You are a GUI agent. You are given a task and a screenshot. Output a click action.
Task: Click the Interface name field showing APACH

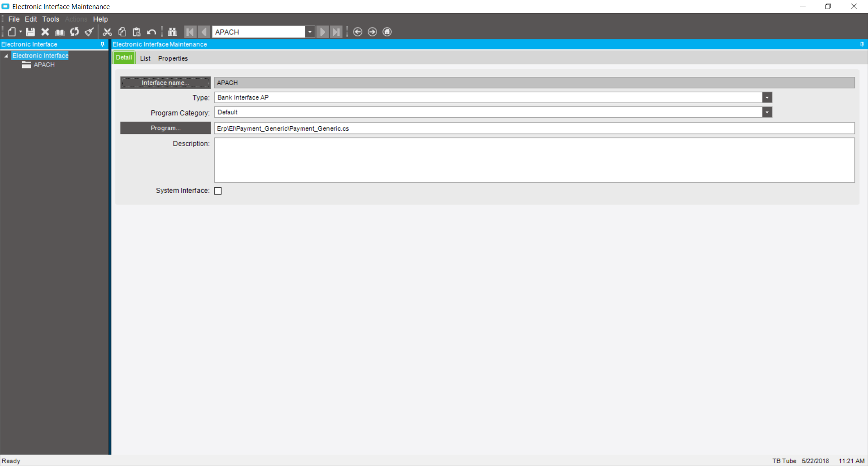534,83
